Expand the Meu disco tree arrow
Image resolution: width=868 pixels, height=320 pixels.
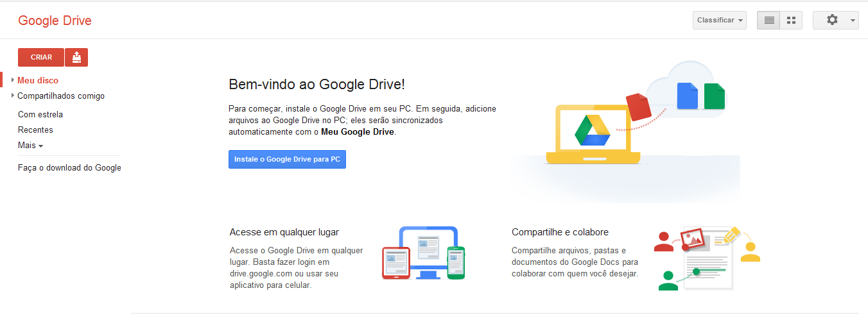tap(13, 80)
